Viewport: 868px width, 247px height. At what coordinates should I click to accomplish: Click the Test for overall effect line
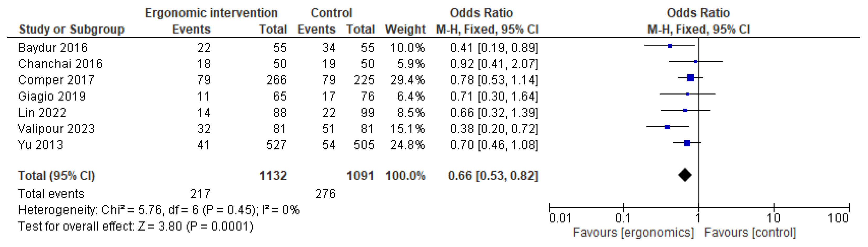135,227
